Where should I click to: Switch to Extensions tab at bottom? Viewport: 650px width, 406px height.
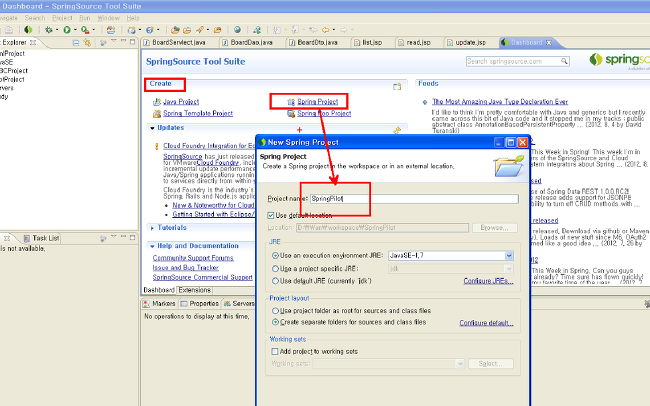pyautogui.click(x=194, y=290)
